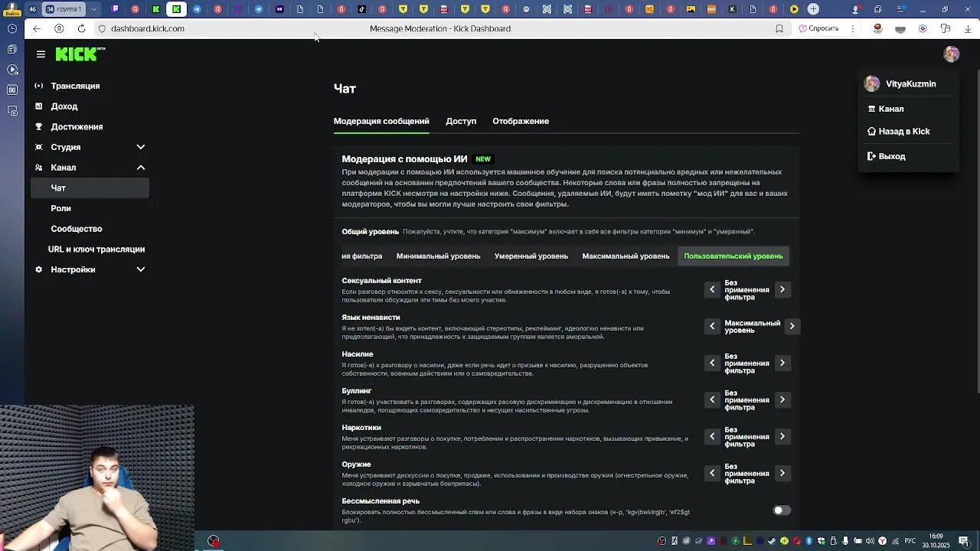The height and width of the screenshot is (551, 980).
Task: Click the left arrow for Наркотики filter
Action: click(712, 436)
